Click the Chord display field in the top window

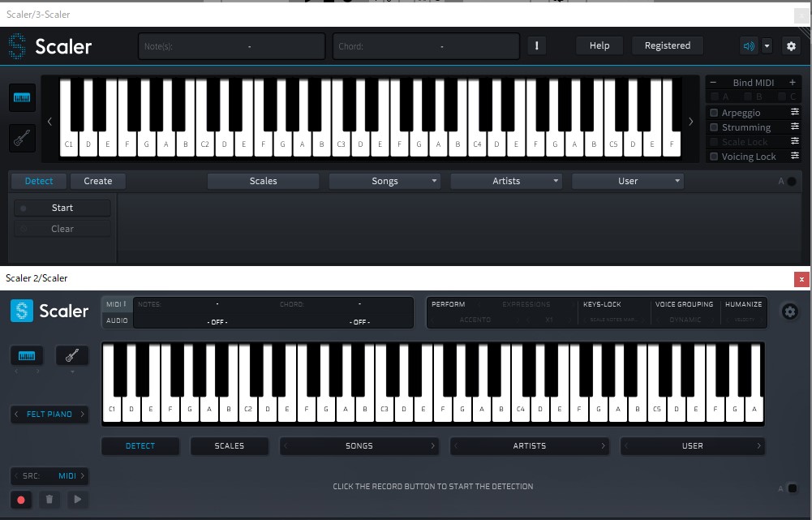point(426,46)
